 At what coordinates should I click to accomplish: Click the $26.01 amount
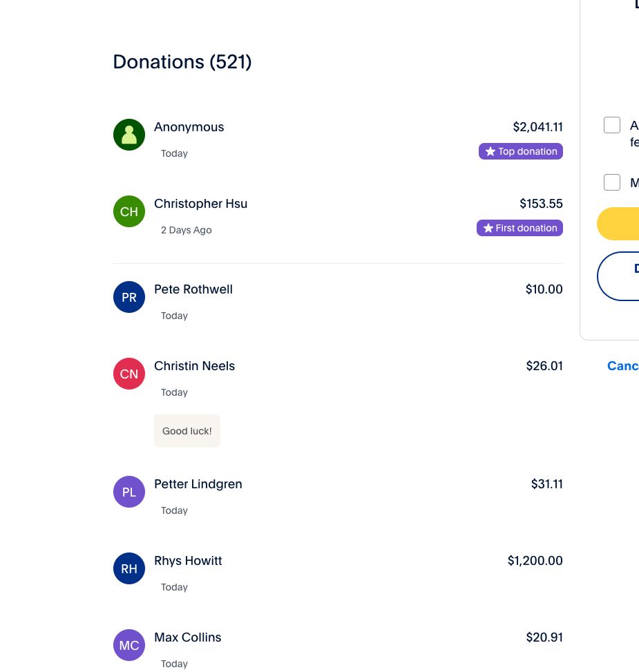[544, 366]
